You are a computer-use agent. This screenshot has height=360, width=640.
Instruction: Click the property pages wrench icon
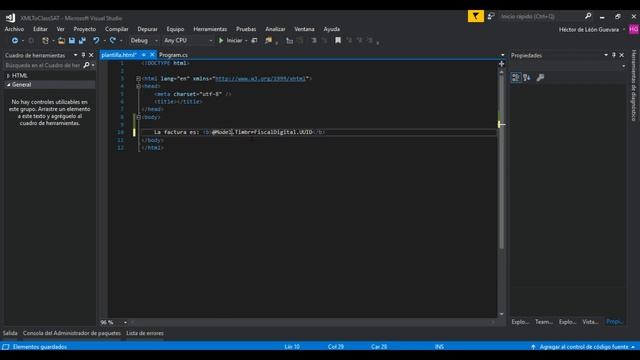click(x=540, y=78)
